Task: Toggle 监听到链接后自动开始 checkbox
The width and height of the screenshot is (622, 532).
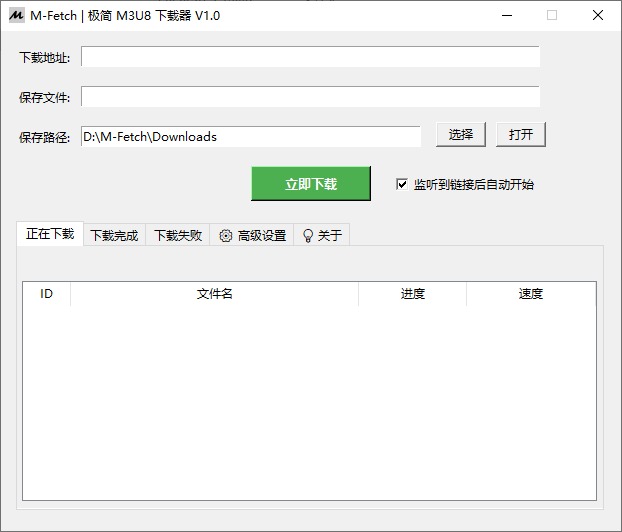Action: (x=402, y=184)
